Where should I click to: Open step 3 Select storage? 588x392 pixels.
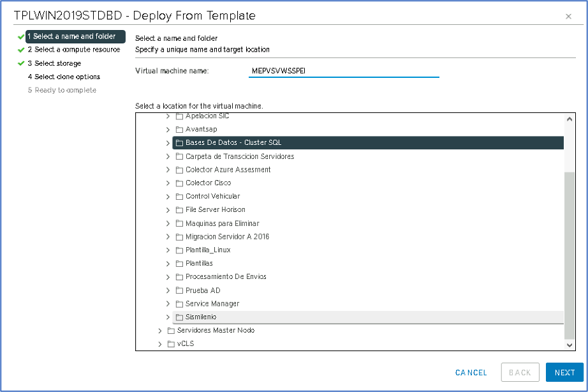(x=54, y=63)
